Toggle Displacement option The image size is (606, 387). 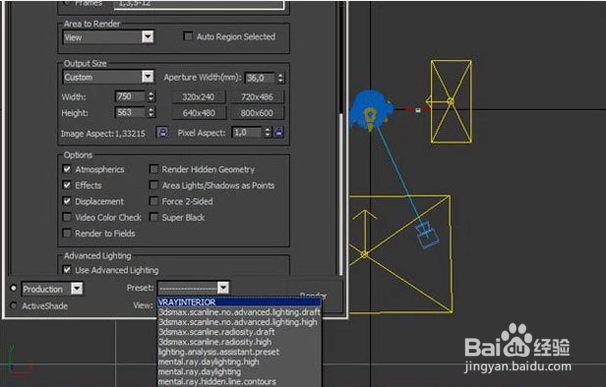coord(67,201)
